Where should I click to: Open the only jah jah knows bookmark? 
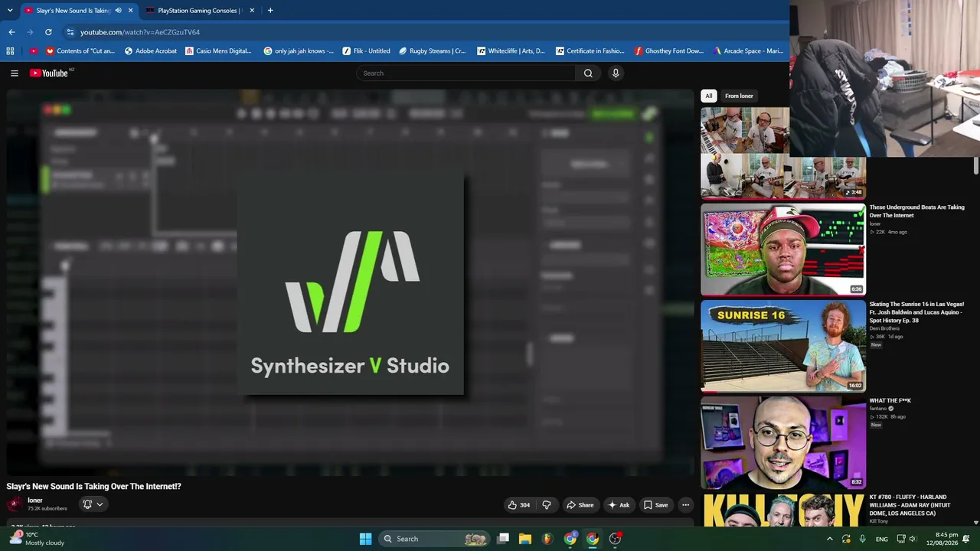tap(299, 51)
